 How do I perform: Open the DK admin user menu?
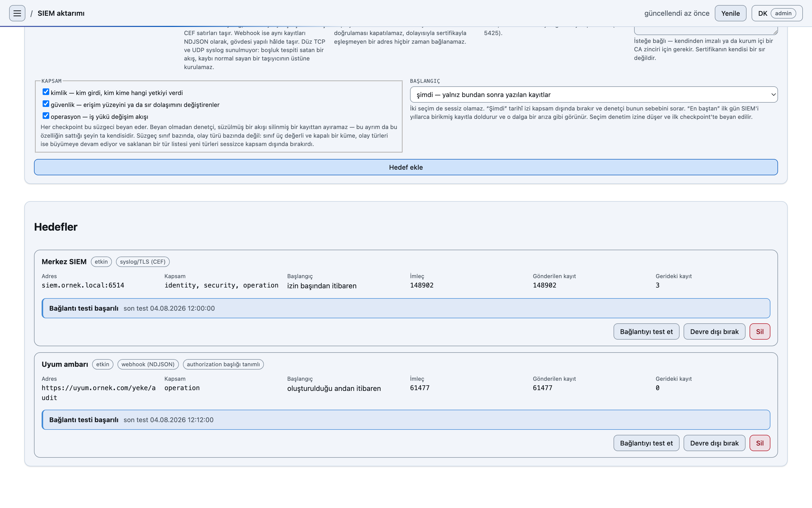click(777, 13)
